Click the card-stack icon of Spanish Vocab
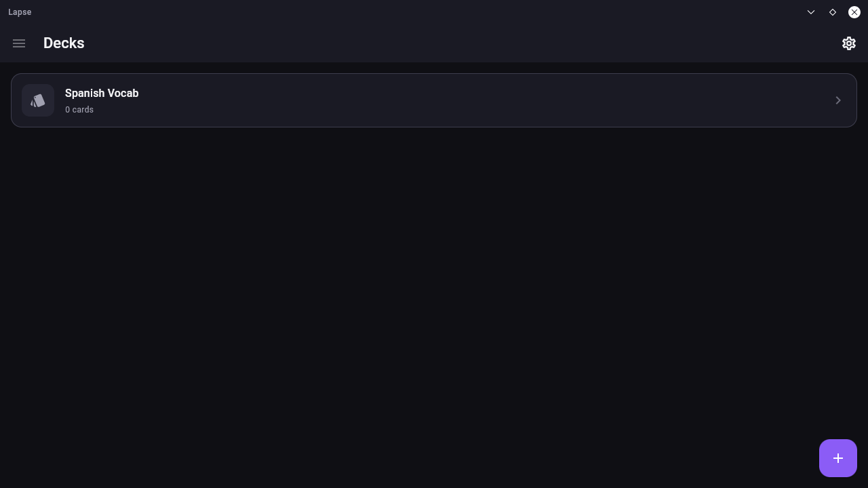This screenshot has height=488, width=868. point(38,100)
